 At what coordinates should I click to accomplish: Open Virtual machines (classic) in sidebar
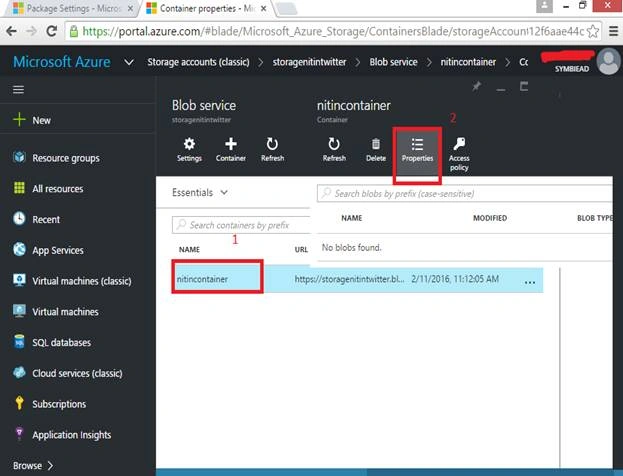[72, 281]
